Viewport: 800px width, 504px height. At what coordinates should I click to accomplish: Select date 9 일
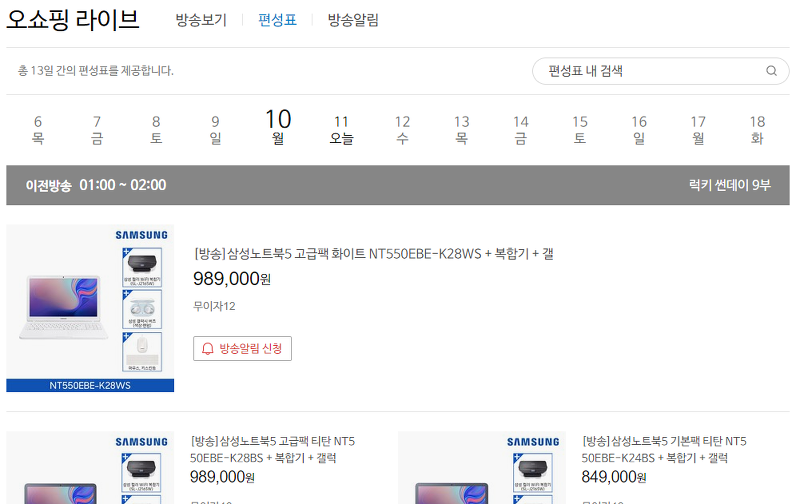215,130
